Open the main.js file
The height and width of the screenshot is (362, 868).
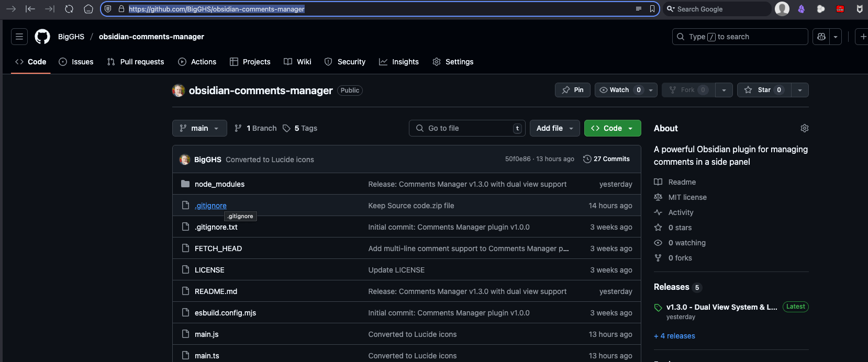click(207, 334)
